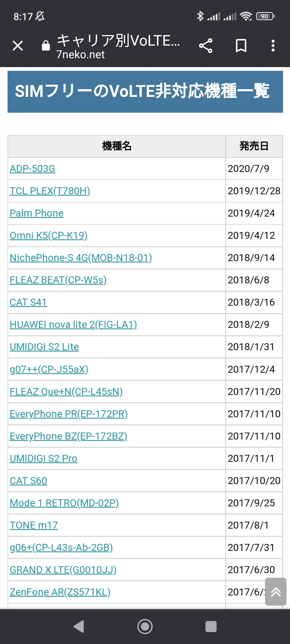
Task: Tap the share icon
Action: coord(206,46)
